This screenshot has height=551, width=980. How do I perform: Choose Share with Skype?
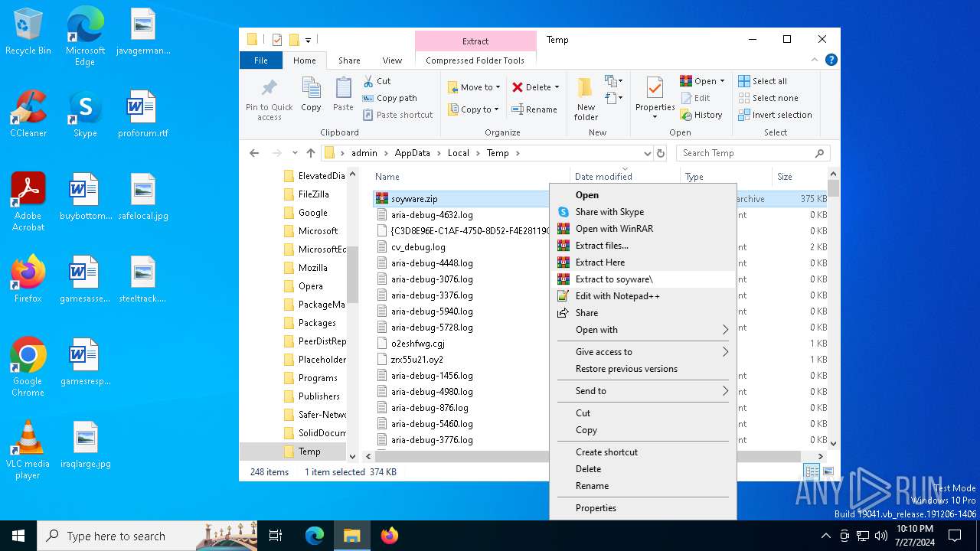(x=643, y=212)
